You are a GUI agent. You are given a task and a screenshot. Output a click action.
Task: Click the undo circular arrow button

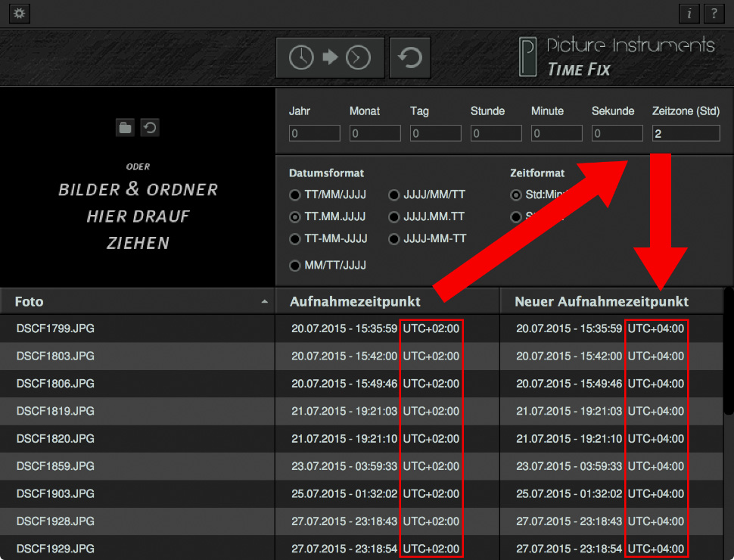(x=410, y=58)
